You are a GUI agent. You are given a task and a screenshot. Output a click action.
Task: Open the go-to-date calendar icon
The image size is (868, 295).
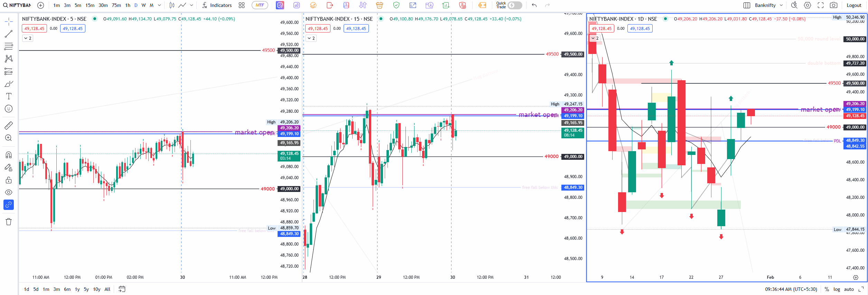(122, 289)
